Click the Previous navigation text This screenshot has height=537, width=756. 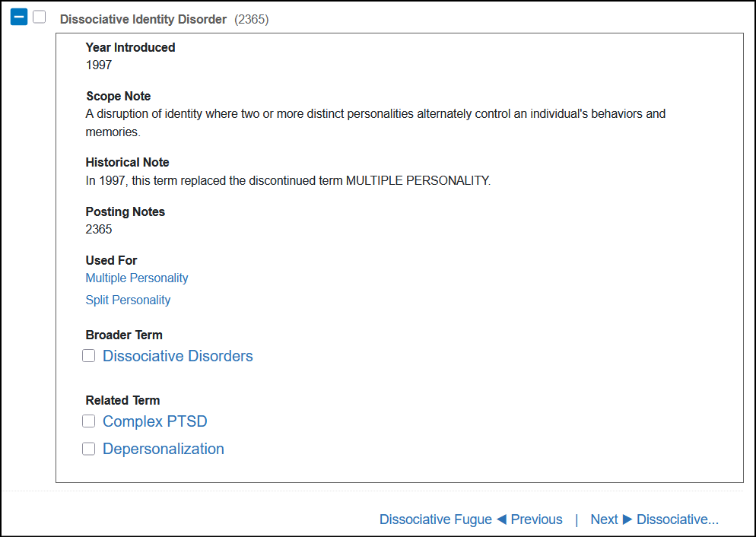coord(537,520)
